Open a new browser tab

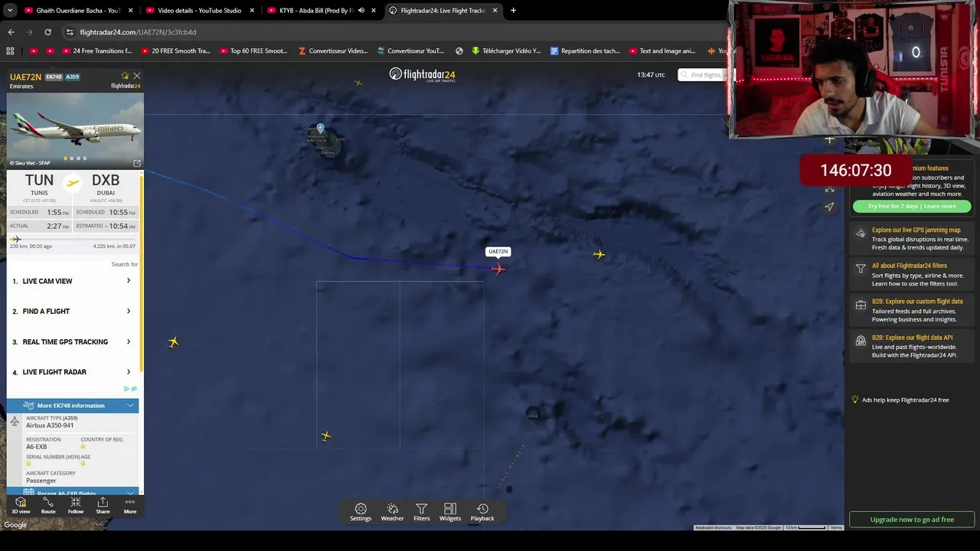[513, 11]
